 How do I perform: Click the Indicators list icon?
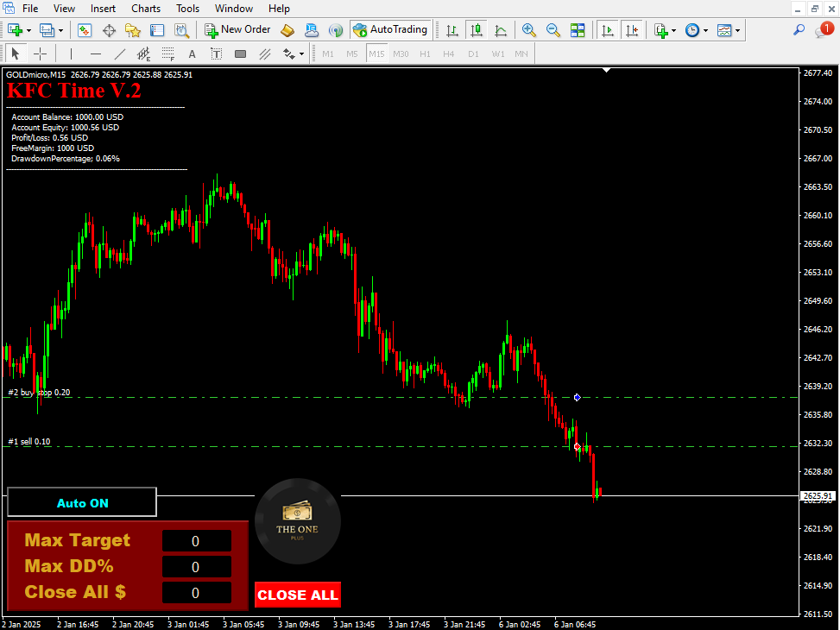coord(661,30)
